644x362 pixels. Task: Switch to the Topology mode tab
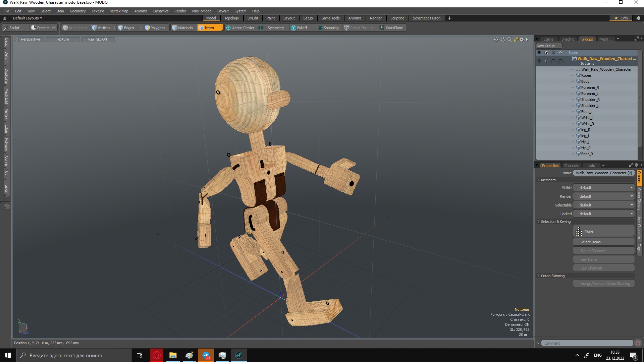click(x=231, y=18)
